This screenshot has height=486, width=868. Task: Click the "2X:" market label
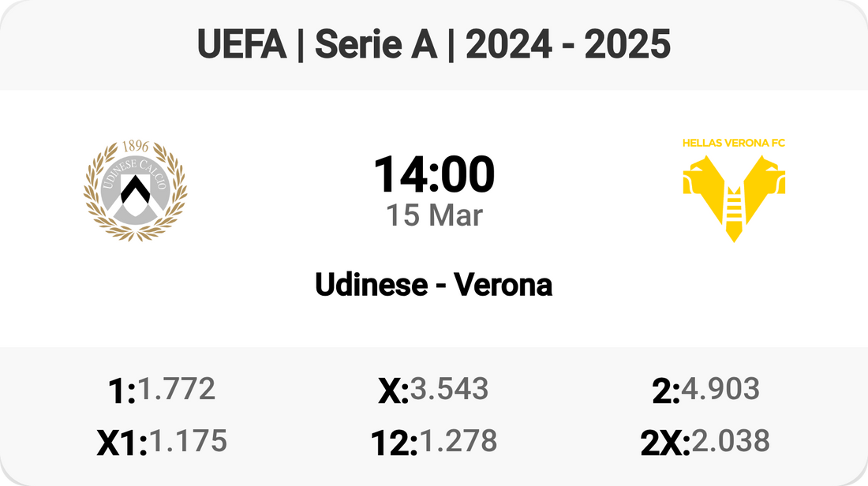point(665,443)
